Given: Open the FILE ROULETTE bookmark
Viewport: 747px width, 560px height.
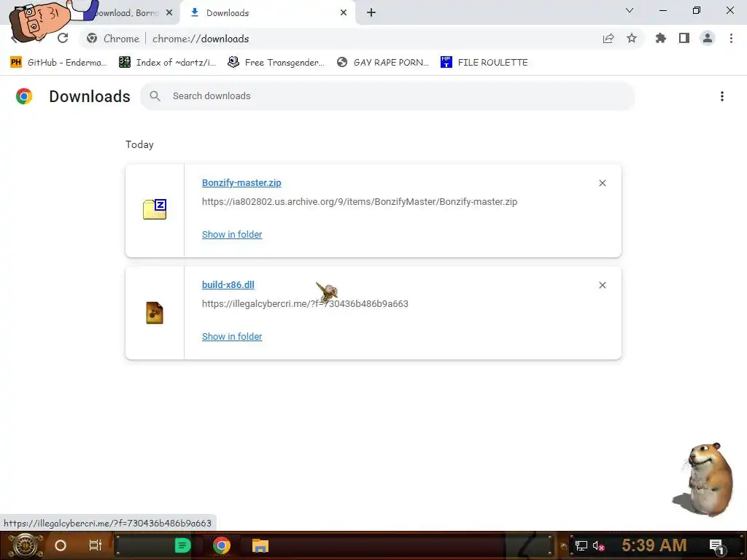Looking at the screenshot, I should tap(484, 63).
